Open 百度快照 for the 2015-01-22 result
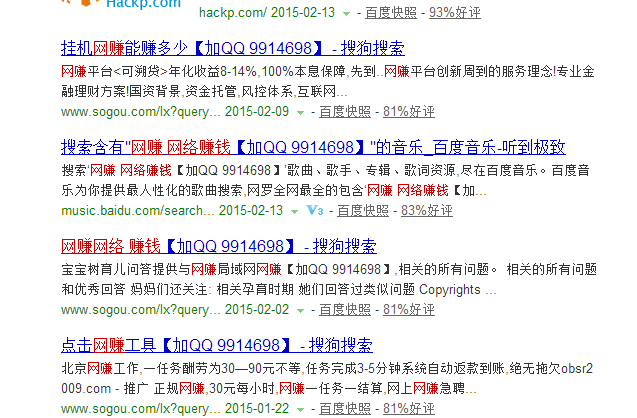The width and height of the screenshot is (637, 418). (x=345, y=409)
